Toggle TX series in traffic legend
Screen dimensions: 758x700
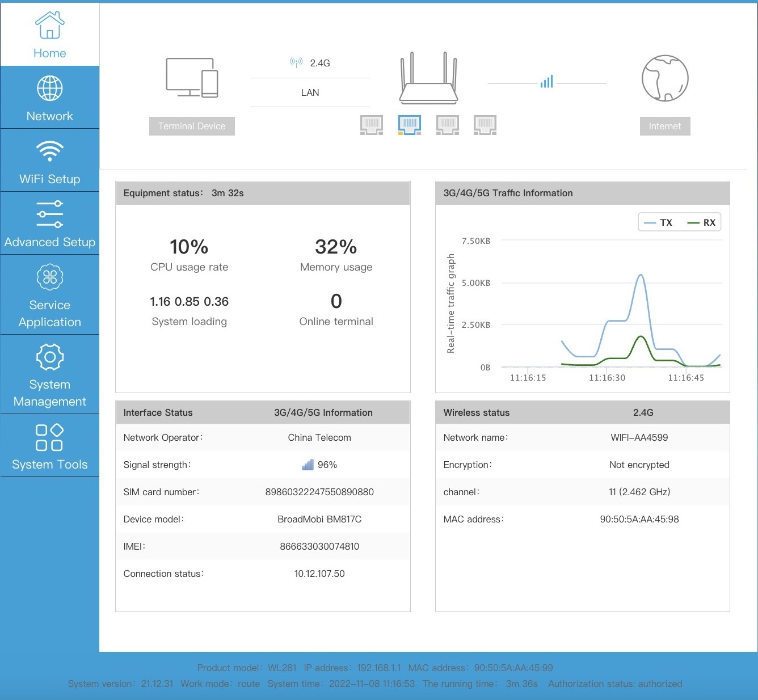pyautogui.click(x=659, y=222)
